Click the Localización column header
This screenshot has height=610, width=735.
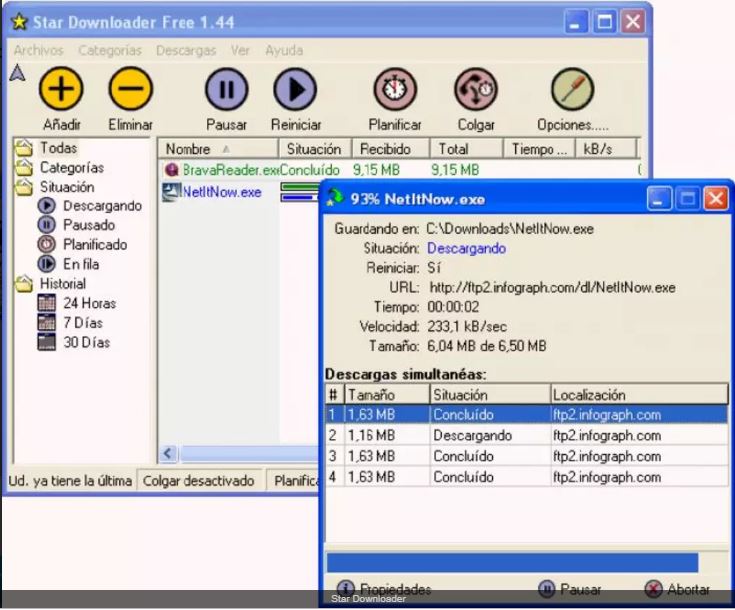[639, 395]
